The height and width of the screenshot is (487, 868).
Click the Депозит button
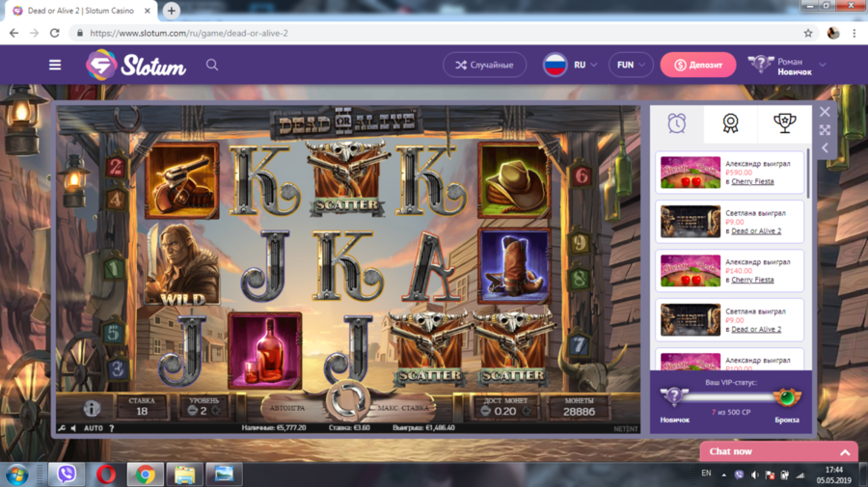tap(698, 65)
